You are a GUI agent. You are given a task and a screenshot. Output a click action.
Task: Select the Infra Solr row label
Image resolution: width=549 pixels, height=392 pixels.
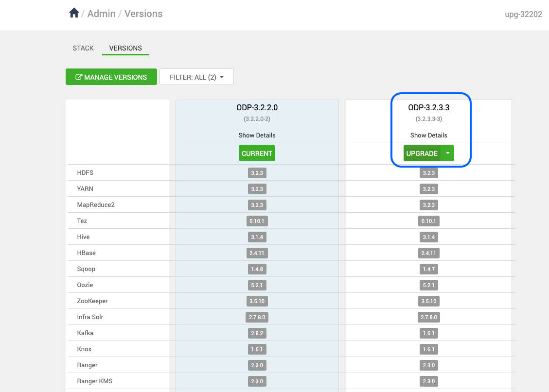[90, 317]
